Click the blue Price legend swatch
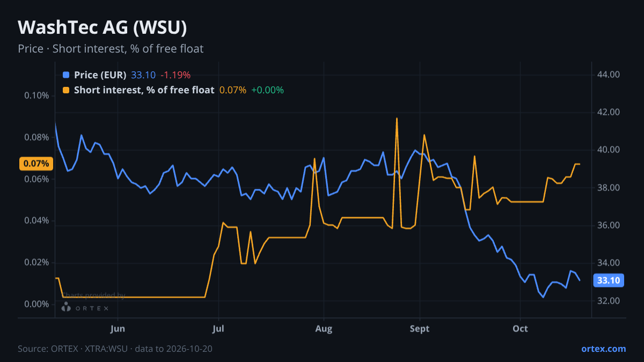Image resolution: width=644 pixels, height=362 pixels. pos(66,75)
